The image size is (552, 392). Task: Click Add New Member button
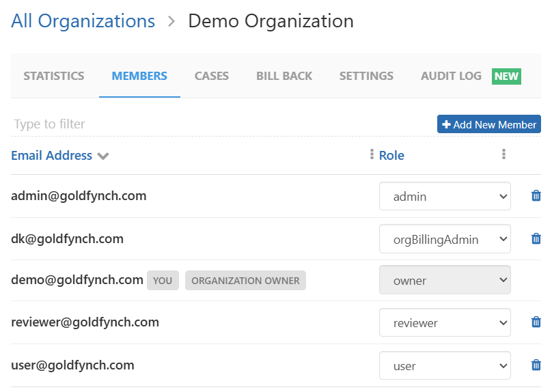click(489, 124)
